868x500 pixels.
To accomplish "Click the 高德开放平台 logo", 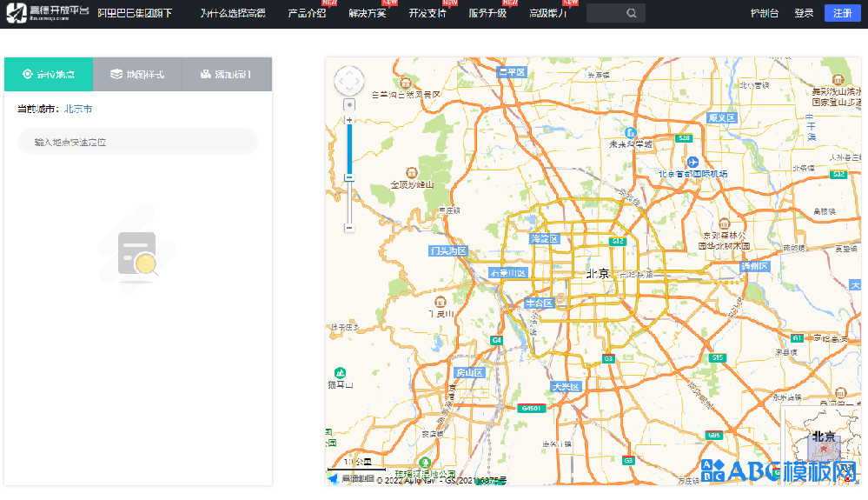I will tap(48, 13).
